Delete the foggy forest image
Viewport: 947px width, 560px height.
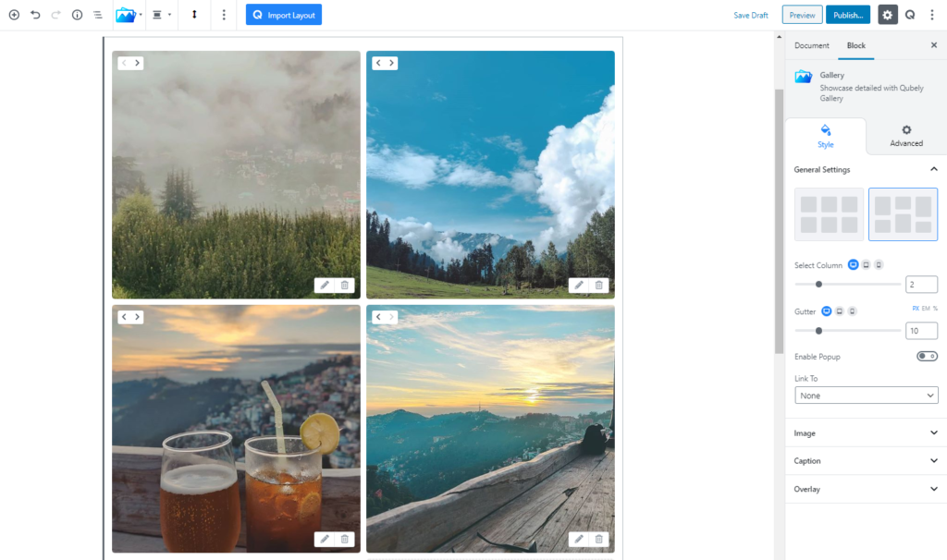click(345, 285)
